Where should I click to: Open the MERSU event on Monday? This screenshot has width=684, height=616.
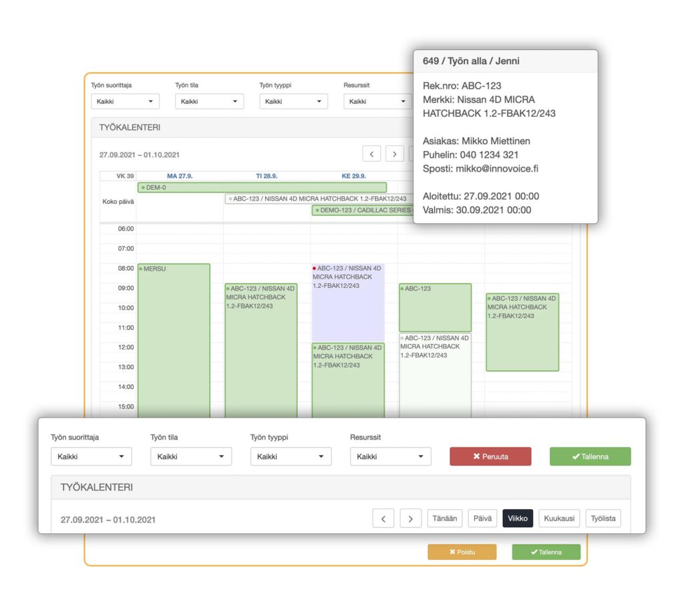pyautogui.click(x=174, y=340)
